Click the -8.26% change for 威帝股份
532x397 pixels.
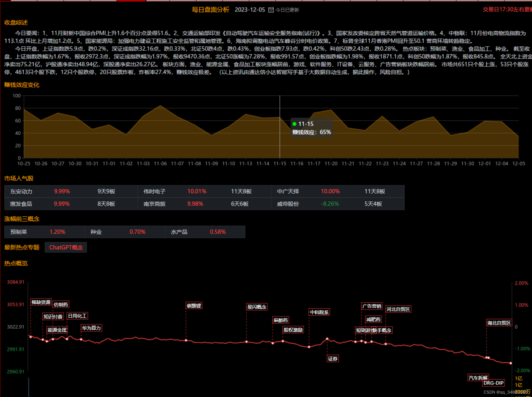pos(330,204)
